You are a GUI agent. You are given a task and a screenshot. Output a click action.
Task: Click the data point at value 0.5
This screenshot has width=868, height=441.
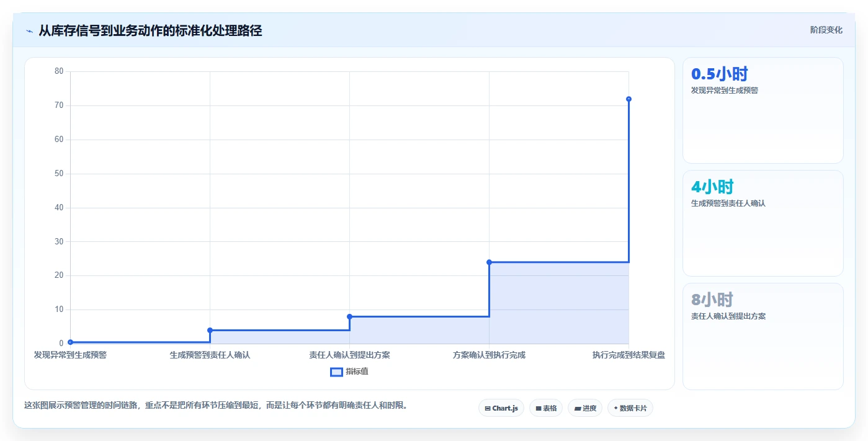click(70, 342)
